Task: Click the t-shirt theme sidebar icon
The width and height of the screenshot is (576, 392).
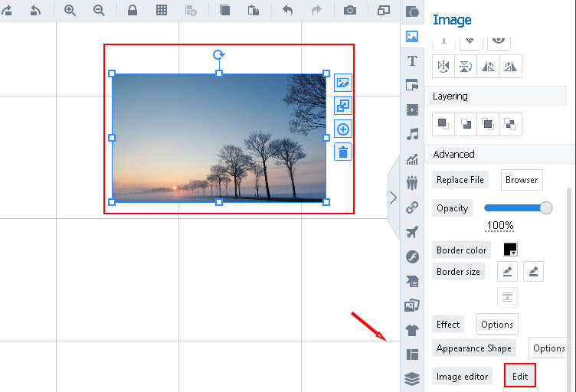Action: pos(412,330)
